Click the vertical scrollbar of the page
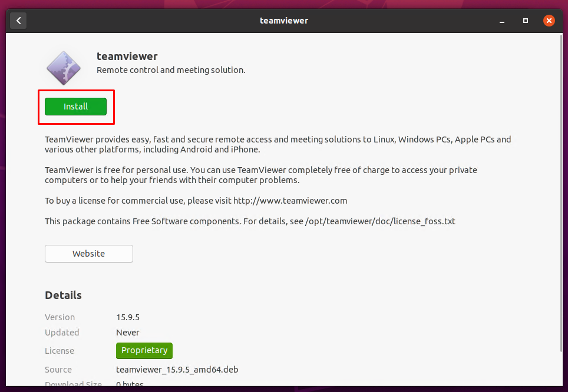This screenshot has height=392, width=568. tap(561, 194)
